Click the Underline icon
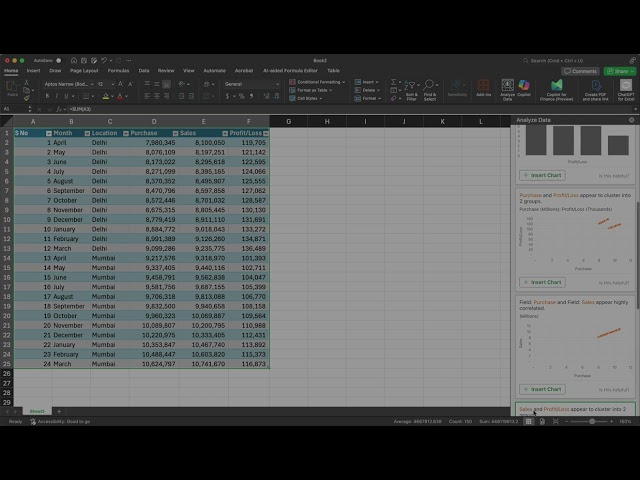Screen dimensions: 640x480 coord(66,96)
